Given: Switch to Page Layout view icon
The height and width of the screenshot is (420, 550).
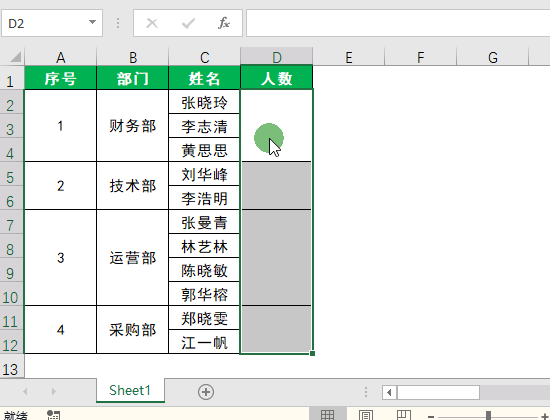Looking at the screenshot, I should click(x=366, y=415).
